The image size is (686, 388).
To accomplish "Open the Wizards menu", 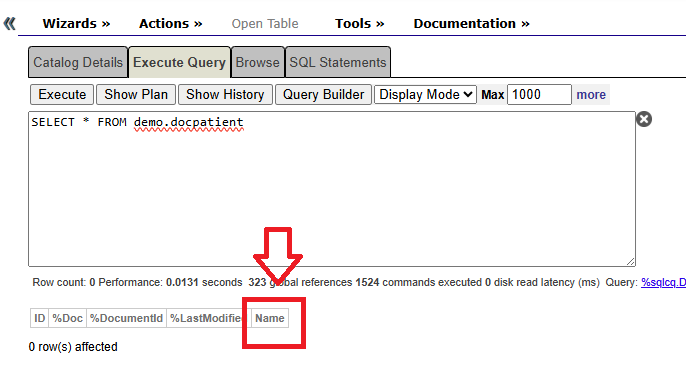I will [76, 23].
